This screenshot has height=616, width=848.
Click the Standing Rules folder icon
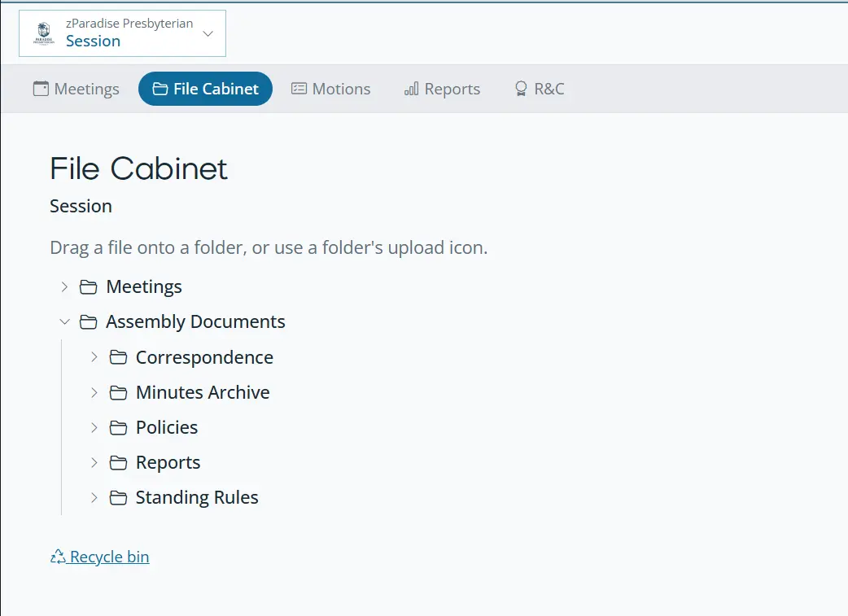tap(118, 497)
